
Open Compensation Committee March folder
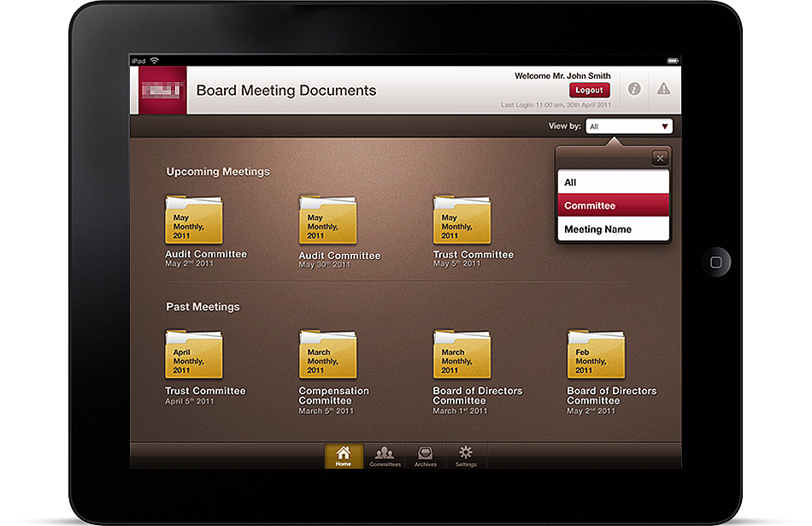(327, 355)
